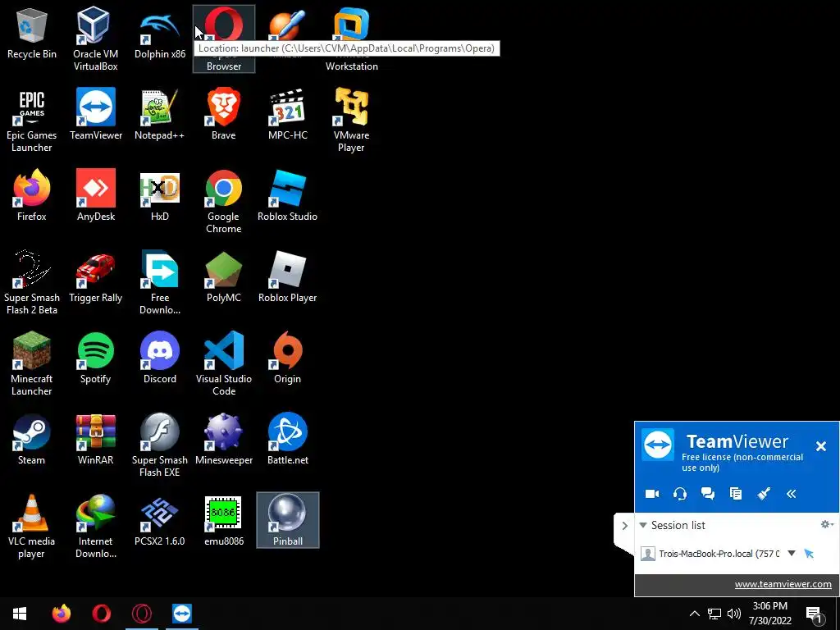Select the WinRAR desktop icon
The image size is (840, 630).
coord(95,440)
